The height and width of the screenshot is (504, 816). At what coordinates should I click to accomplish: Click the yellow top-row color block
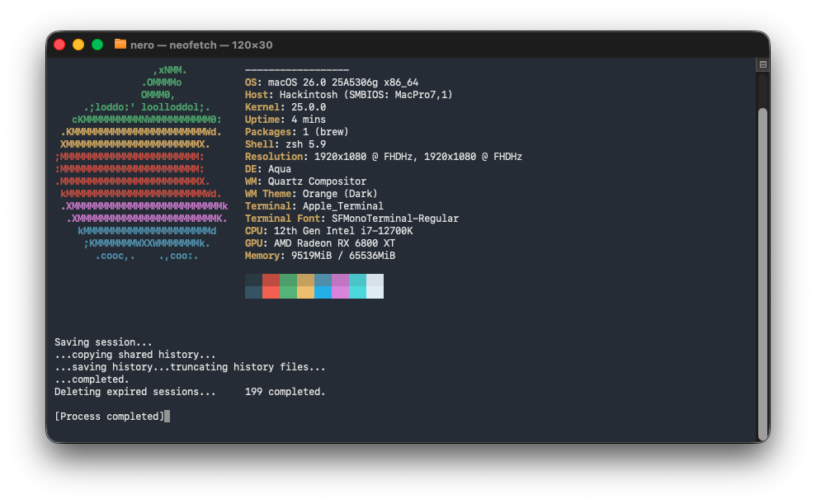(x=305, y=280)
